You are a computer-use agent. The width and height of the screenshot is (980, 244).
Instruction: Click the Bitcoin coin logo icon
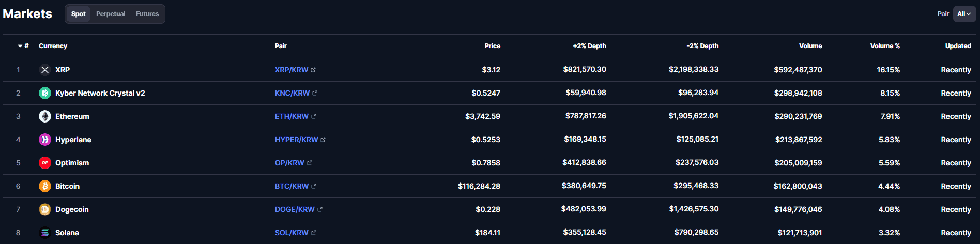45,186
